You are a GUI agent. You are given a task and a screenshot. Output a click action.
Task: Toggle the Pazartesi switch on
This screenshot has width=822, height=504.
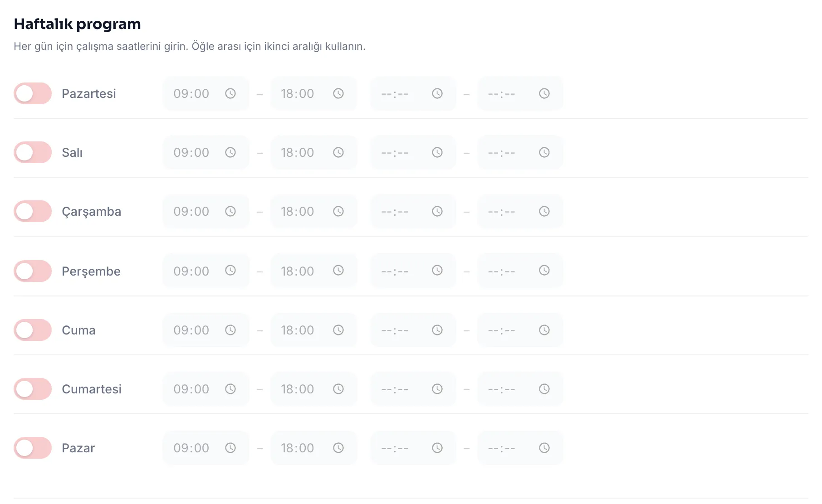[x=33, y=93]
